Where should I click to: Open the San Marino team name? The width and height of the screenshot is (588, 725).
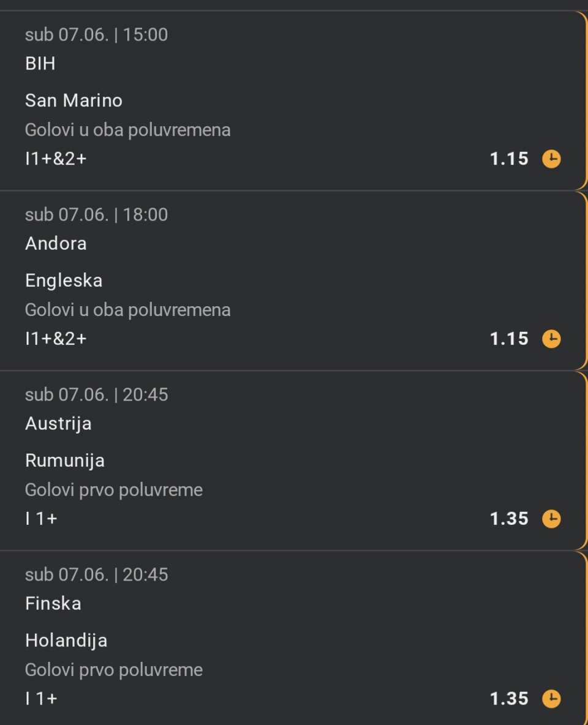(x=73, y=100)
